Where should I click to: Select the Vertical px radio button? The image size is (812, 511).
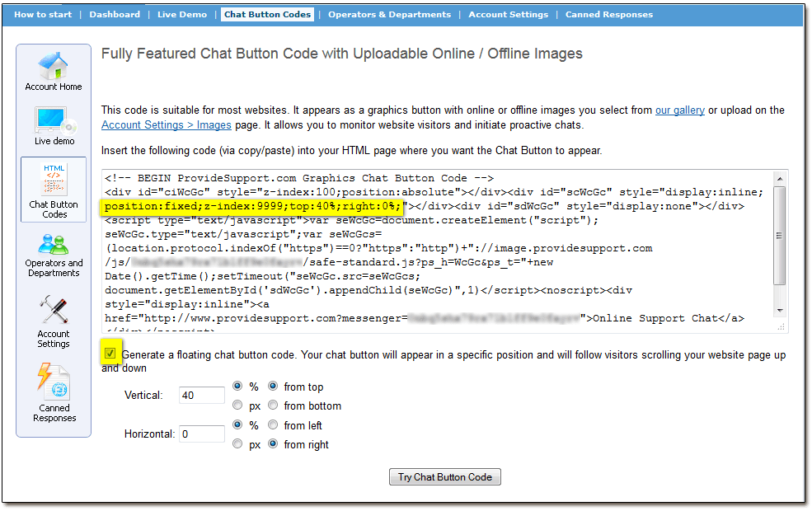(237, 405)
